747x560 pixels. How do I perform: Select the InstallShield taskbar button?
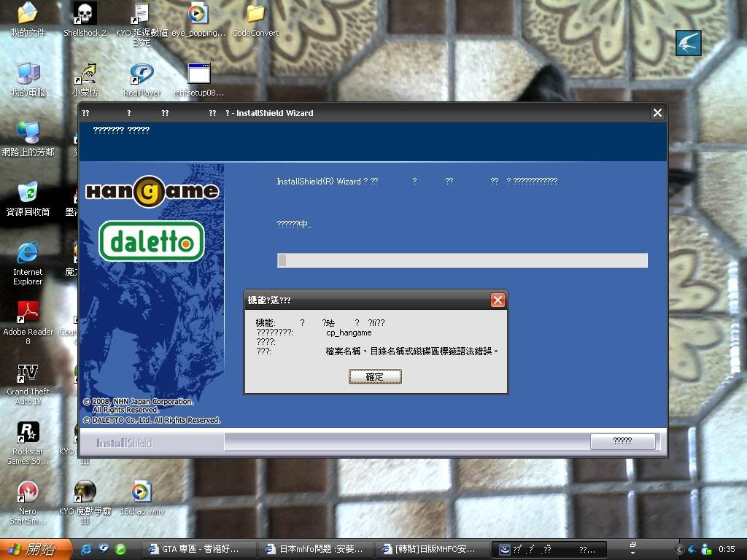(x=549, y=549)
